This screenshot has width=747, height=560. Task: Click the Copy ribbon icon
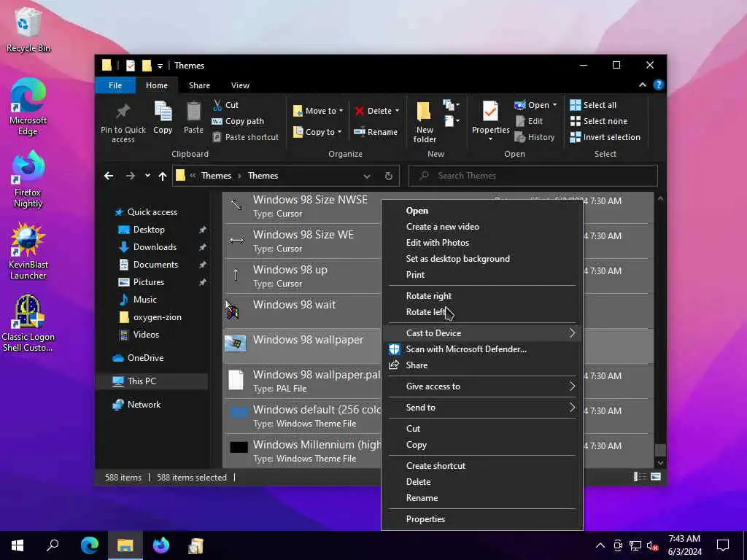163,117
